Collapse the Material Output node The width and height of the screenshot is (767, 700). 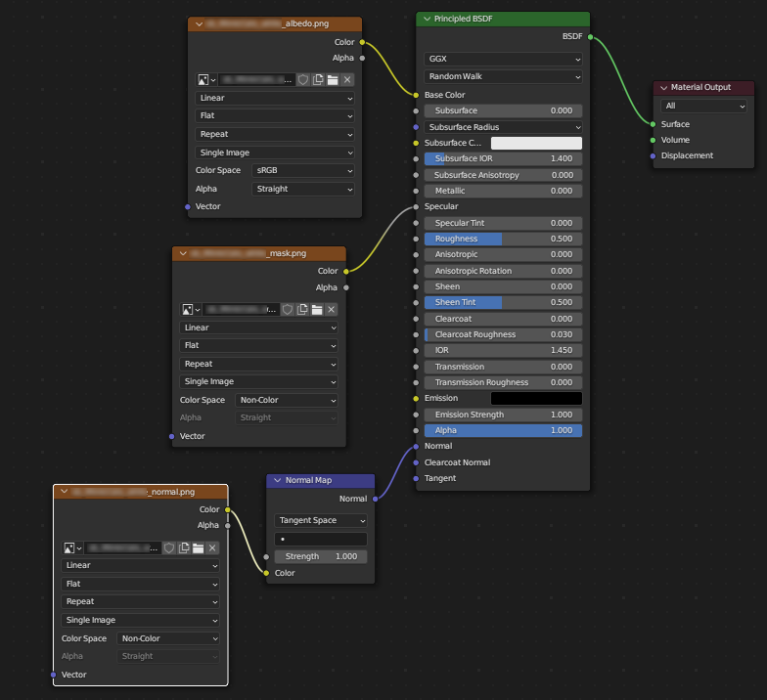(662, 88)
